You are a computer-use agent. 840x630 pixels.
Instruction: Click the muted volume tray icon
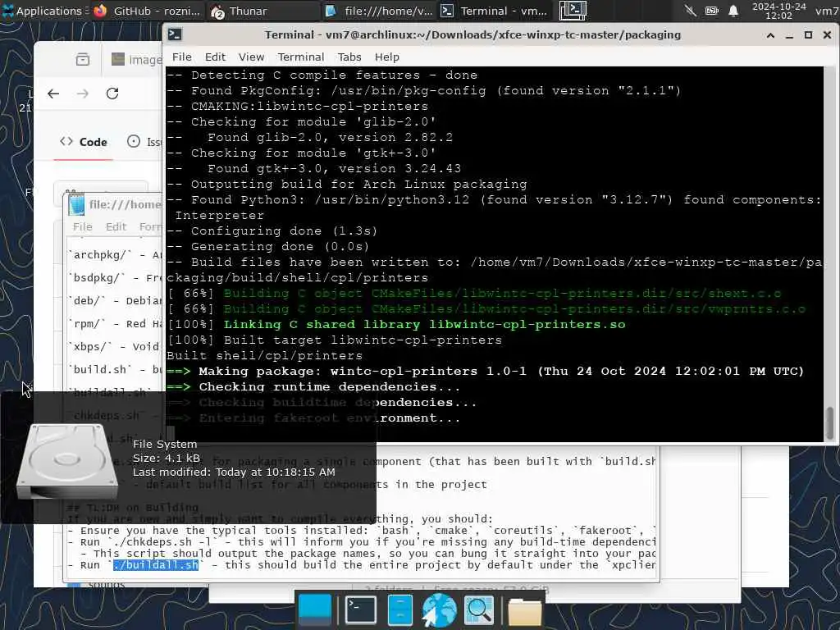click(691, 11)
